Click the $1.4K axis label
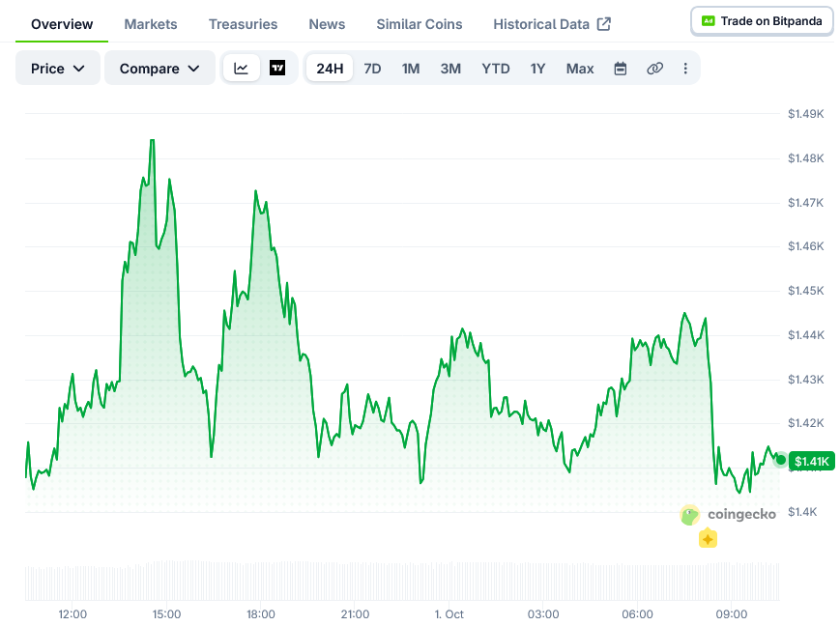 [802, 512]
